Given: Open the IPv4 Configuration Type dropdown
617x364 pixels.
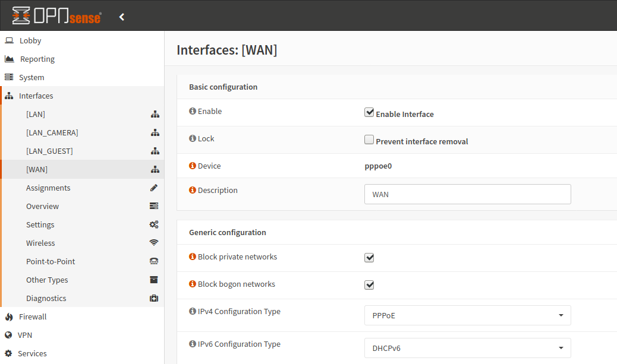Looking at the screenshot, I should point(467,315).
